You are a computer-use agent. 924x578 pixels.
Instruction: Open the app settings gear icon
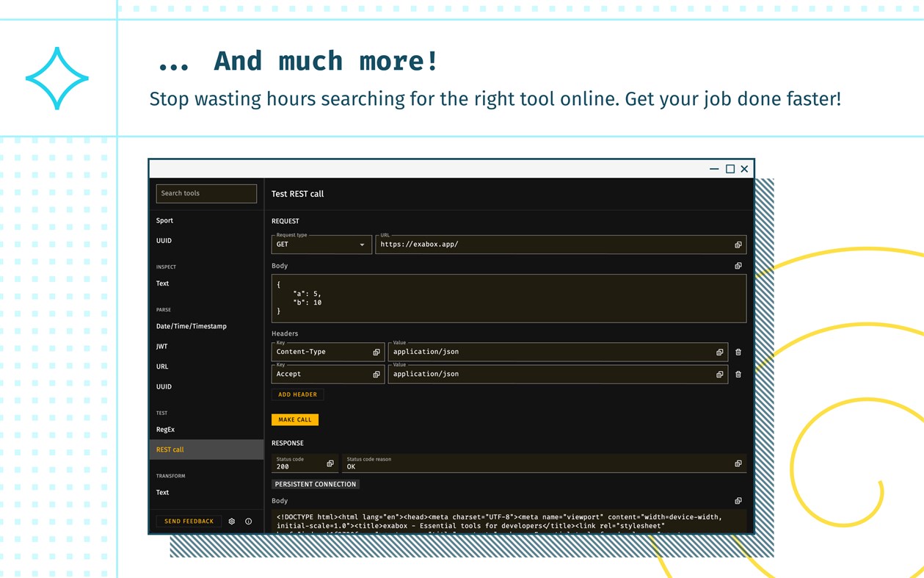(x=232, y=521)
